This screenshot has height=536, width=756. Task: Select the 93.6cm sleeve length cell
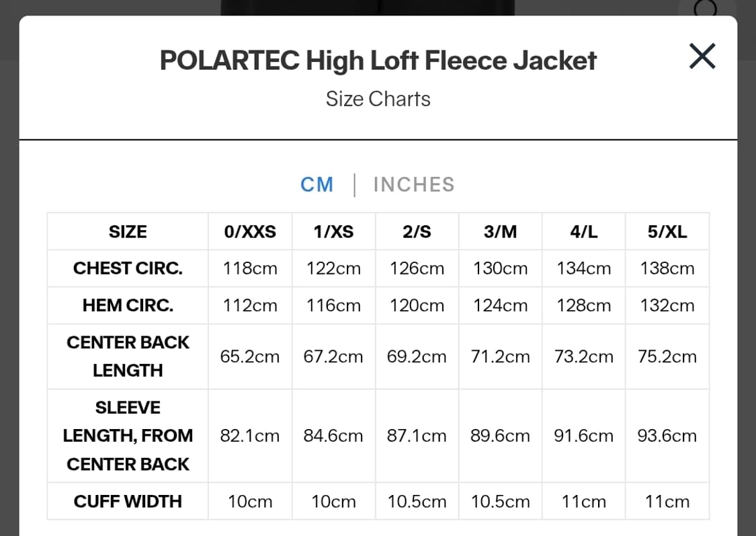coord(667,435)
